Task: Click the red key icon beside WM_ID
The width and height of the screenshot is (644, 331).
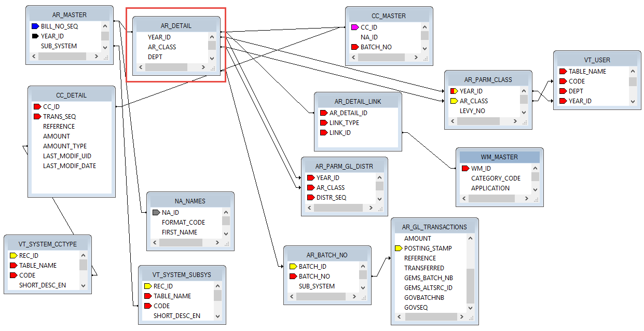Action: coord(465,169)
